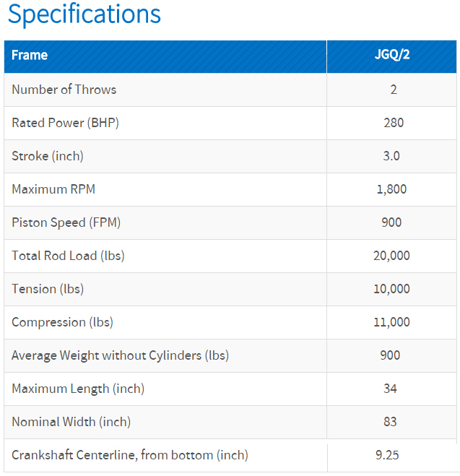Click the Crankshaft Centerline value 9.25
Image resolution: width=460 pixels, height=476 pixels.
click(x=387, y=455)
